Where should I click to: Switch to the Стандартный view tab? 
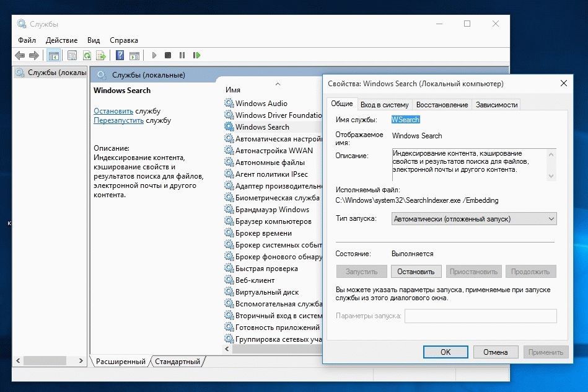[177, 362]
